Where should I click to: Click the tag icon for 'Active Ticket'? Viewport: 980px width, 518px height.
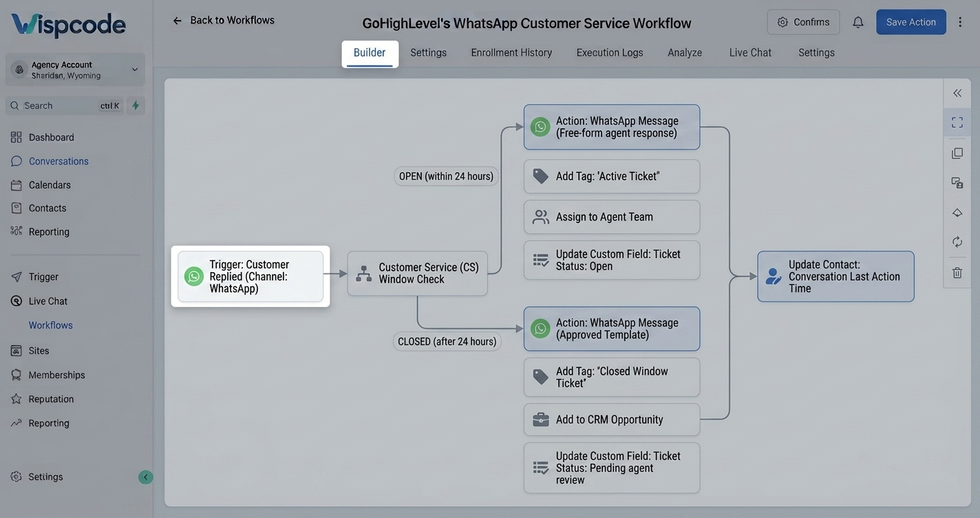[x=541, y=176]
